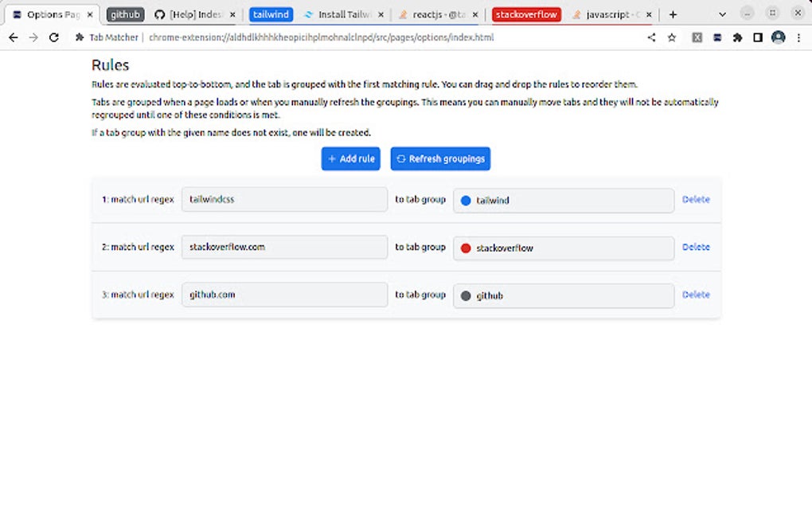Open a new tab with plus button
812x508 pixels.
click(673, 14)
